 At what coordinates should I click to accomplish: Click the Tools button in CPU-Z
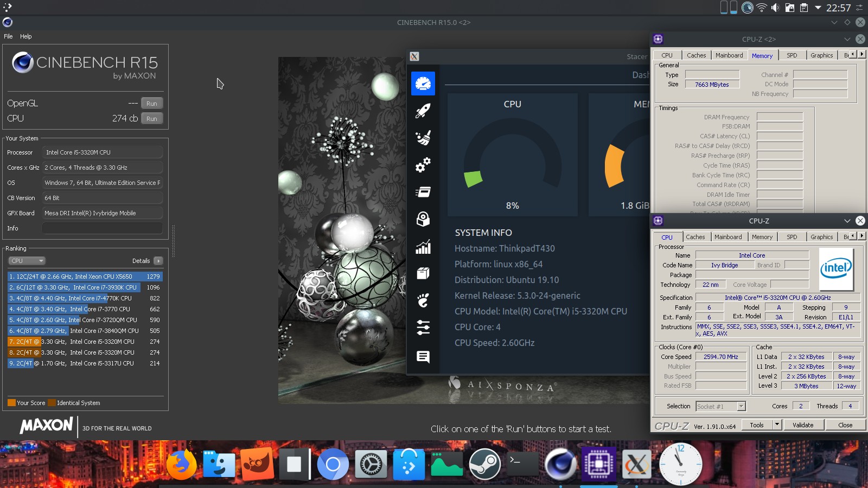pyautogui.click(x=756, y=425)
